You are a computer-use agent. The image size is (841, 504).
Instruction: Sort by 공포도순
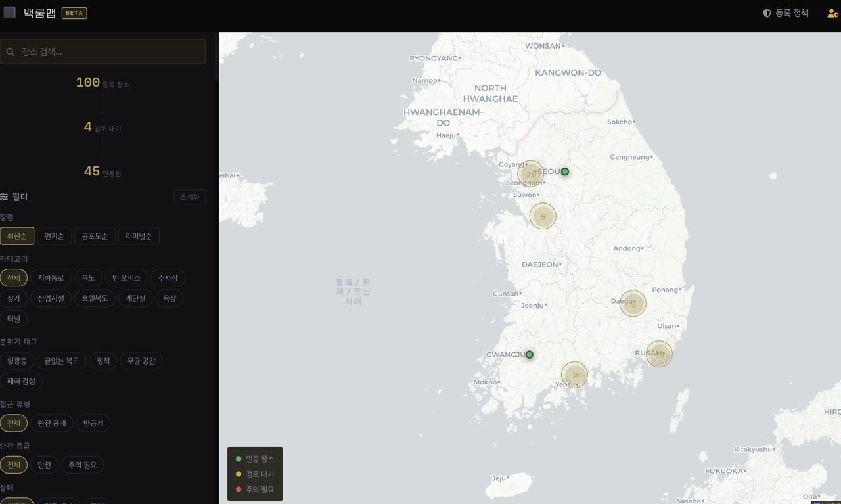(95, 236)
